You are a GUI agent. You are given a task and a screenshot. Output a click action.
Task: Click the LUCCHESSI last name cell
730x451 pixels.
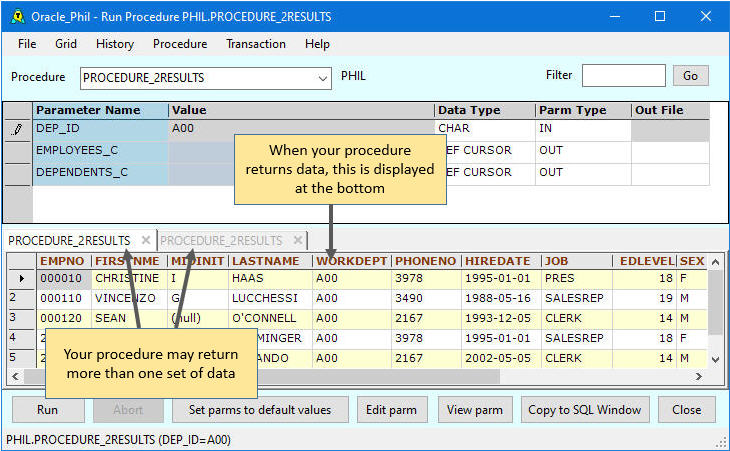[270, 298]
